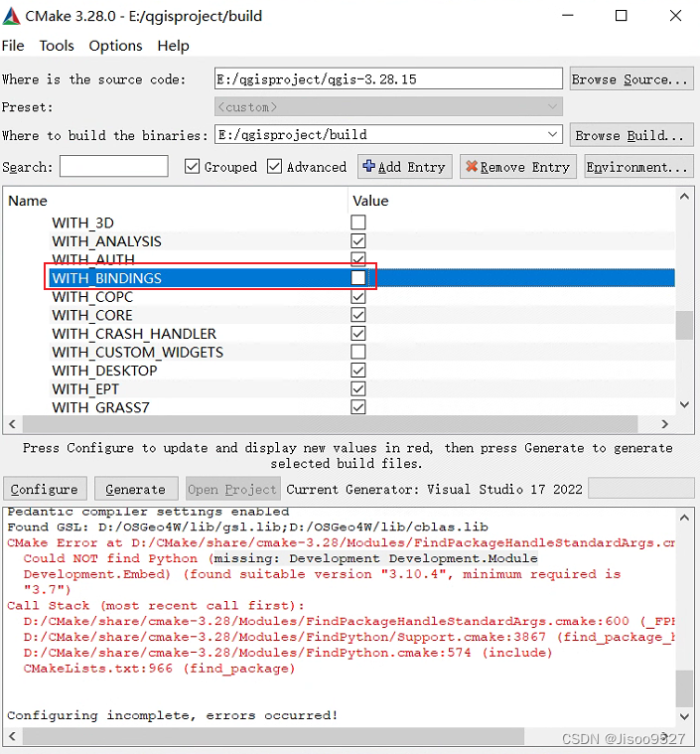Click the Add Entry button
The width and height of the screenshot is (700, 754).
click(x=404, y=166)
